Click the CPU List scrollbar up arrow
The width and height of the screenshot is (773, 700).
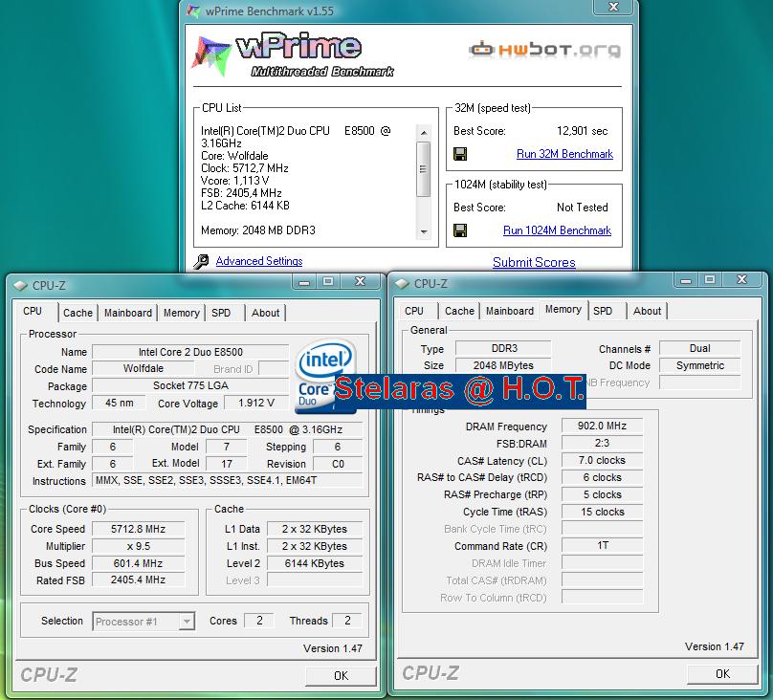[x=424, y=133]
